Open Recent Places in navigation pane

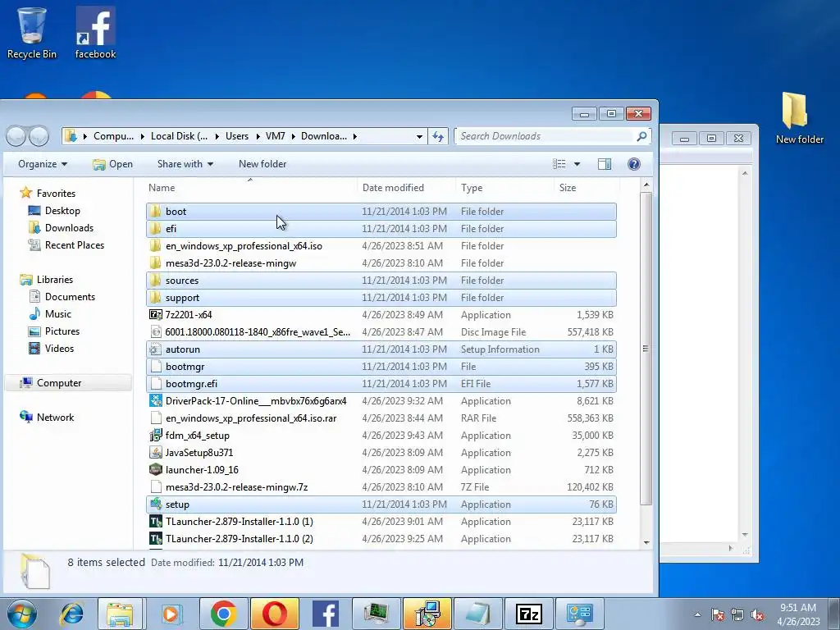click(x=75, y=244)
